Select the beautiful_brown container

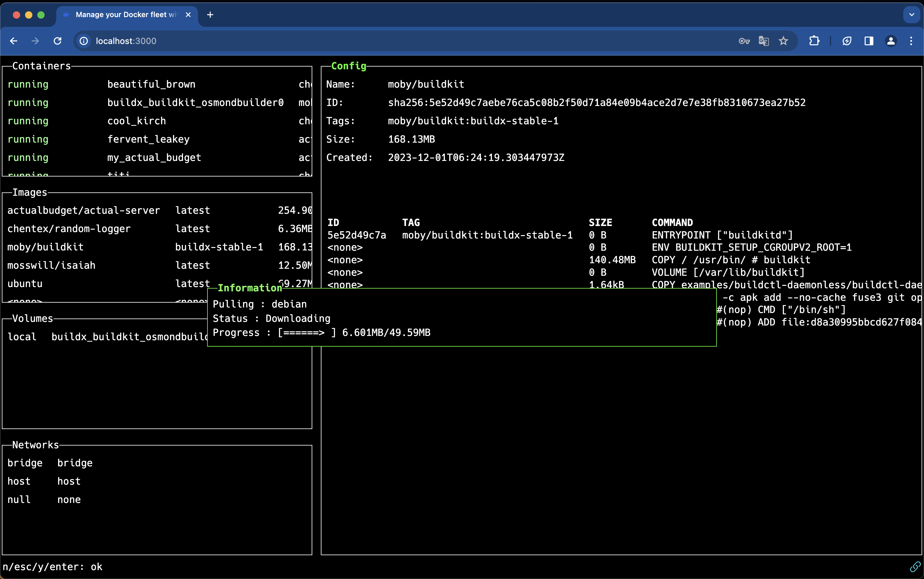pyautogui.click(x=151, y=84)
